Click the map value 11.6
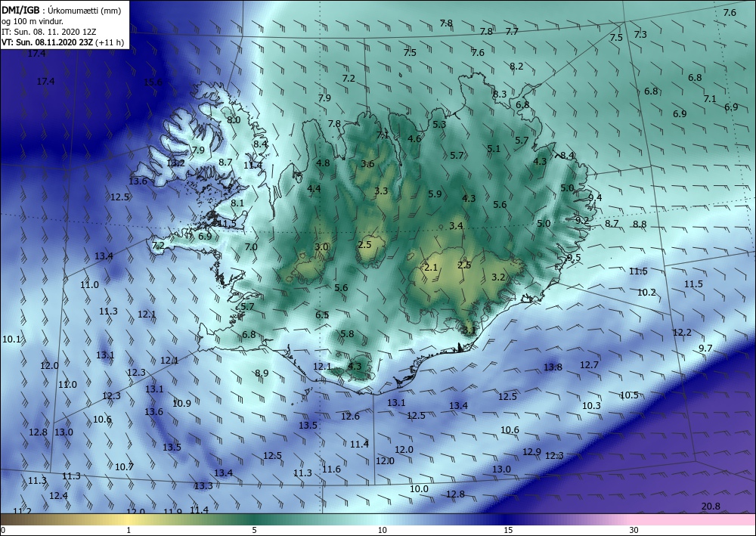Viewport: 756px width, 536px height. (332, 469)
